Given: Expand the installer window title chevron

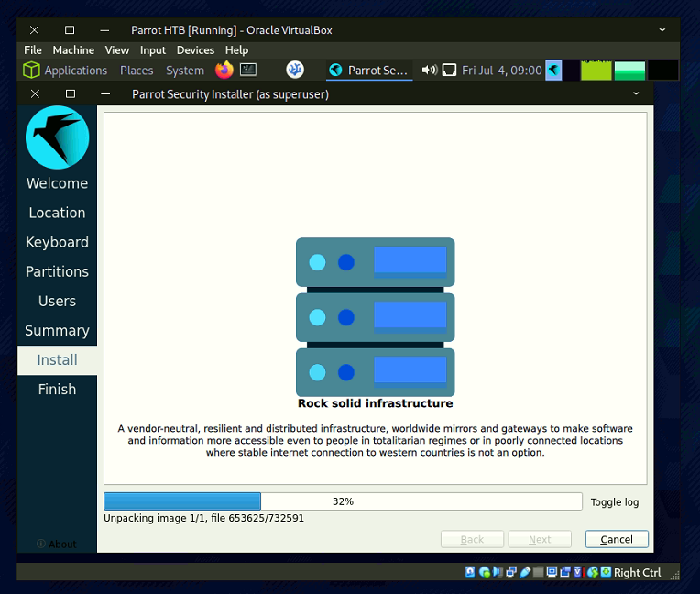Looking at the screenshot, I should pyautogui.click(x=636, y=93).
